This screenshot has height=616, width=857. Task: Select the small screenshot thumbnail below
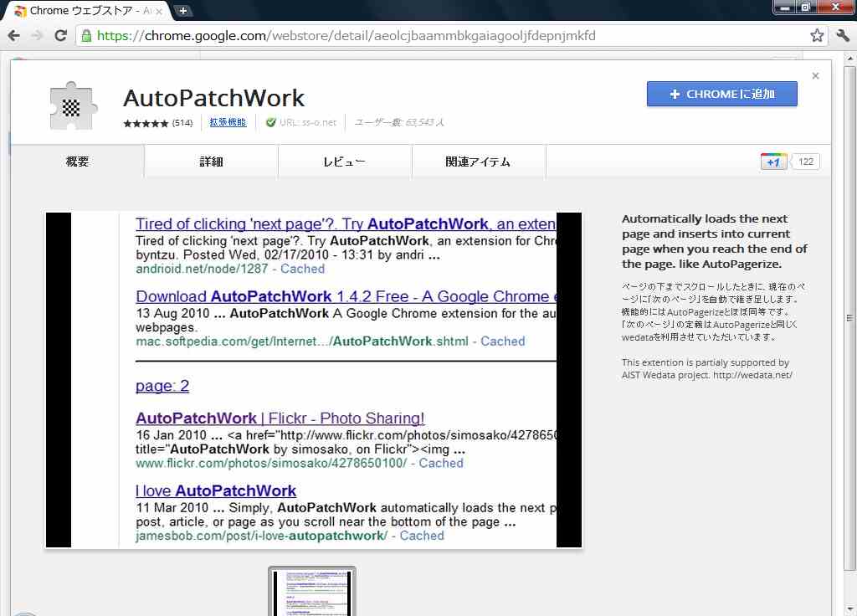pos(312,592)
